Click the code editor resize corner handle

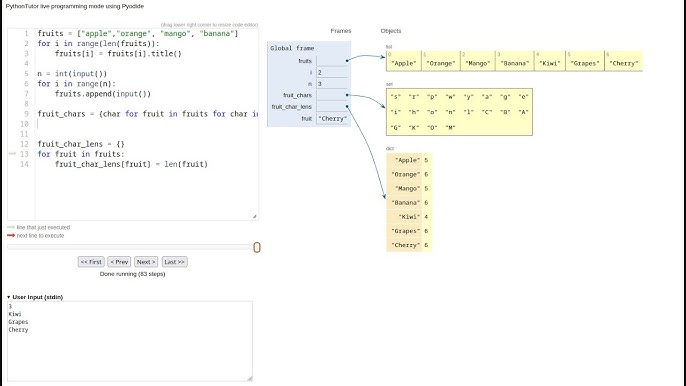tap(255, 216)
